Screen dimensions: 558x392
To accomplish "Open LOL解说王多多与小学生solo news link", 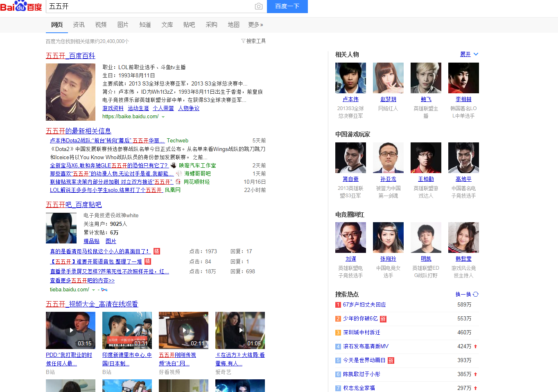I will click(106, 190).
